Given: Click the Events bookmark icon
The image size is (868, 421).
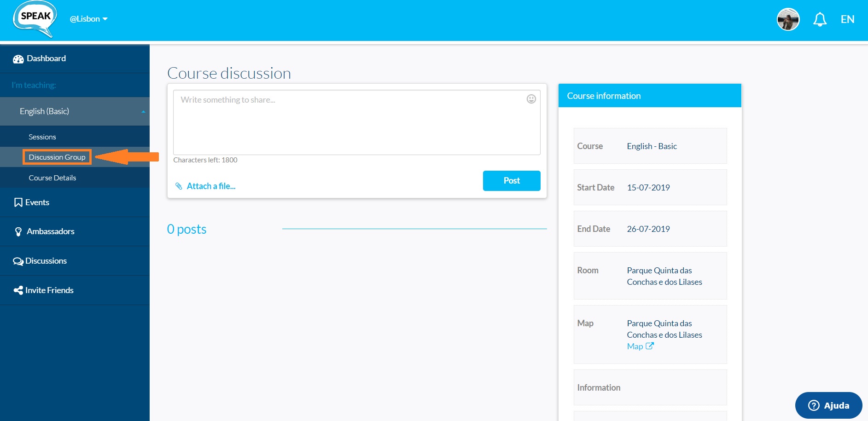Looking at the screenshot, I should tap(18, 202).
